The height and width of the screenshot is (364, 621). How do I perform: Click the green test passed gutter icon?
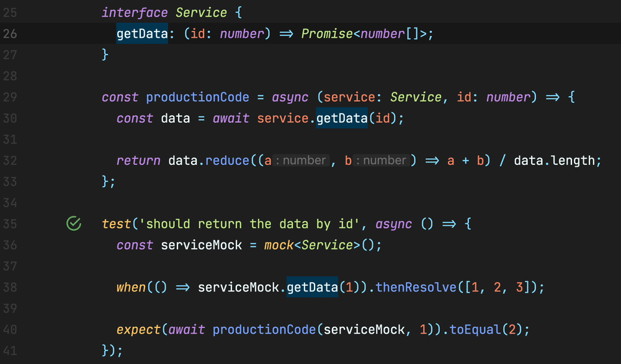click(x=73, y=223)
